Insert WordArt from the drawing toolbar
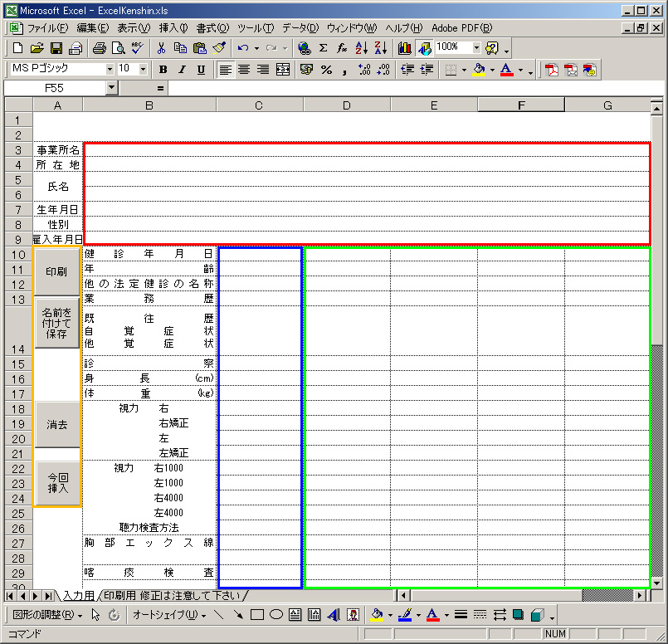Screen dimensions: 668x644 (334, 615)
